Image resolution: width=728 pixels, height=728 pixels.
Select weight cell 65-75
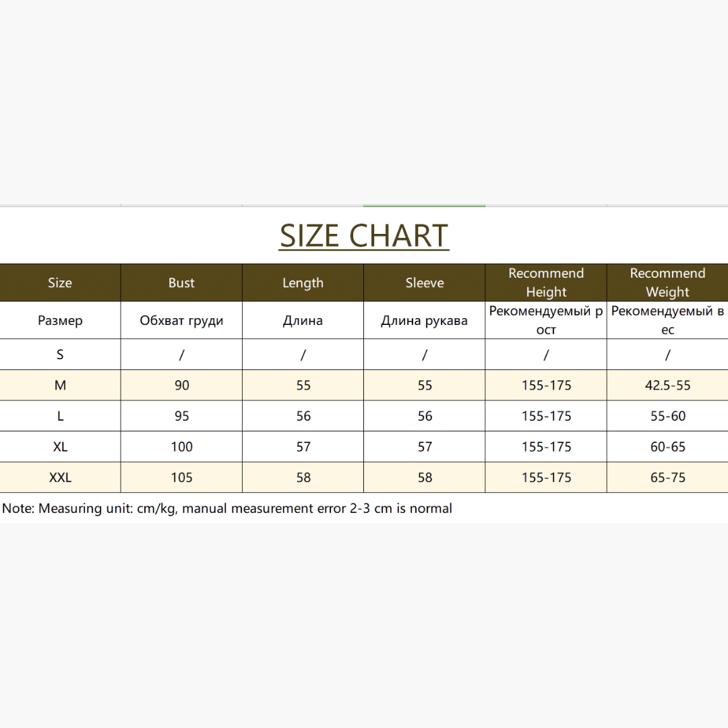tap(667, 477)
